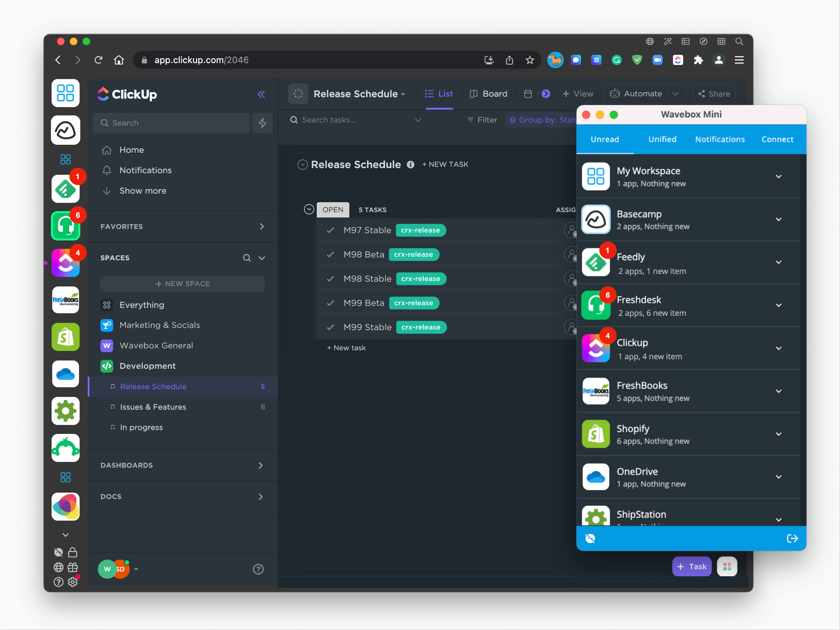The height and width of the screenshot is (630, 840).
Task: Click the browser reload button
Action: [98, 60]
